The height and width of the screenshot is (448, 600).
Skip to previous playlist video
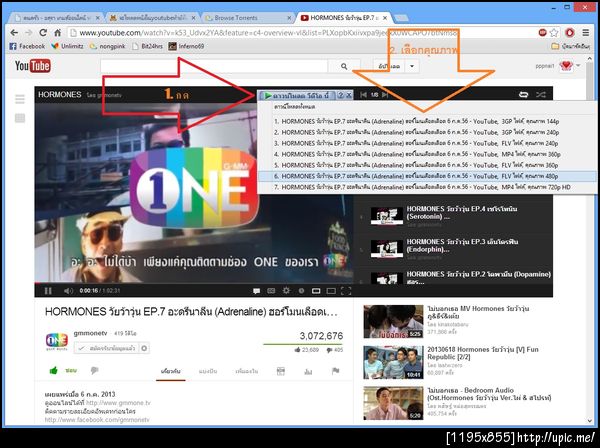click(363, 94)
